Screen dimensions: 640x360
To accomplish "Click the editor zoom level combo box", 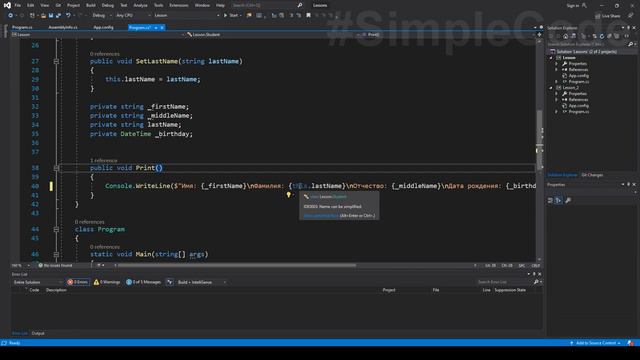I will pyautogui.click(x=20, y=265).
